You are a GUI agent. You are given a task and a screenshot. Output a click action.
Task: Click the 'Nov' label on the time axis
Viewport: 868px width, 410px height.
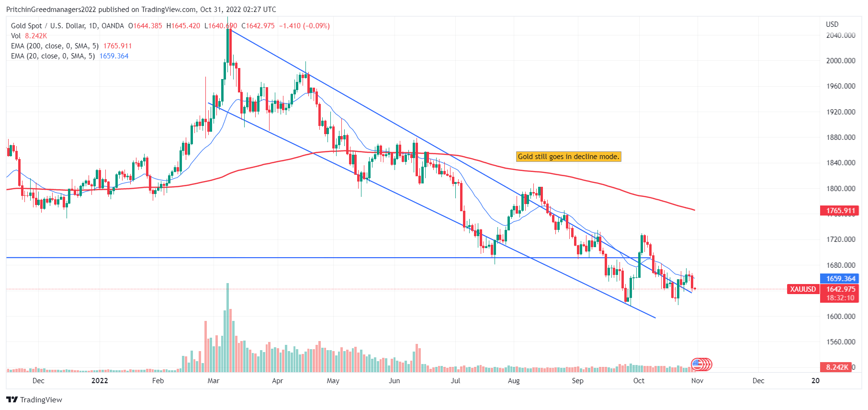(697, 381)
